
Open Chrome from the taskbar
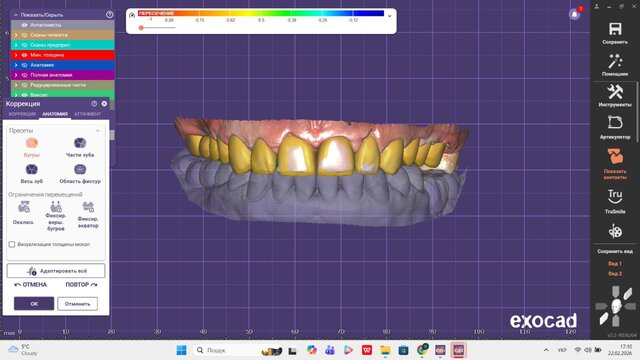point(422,350)
